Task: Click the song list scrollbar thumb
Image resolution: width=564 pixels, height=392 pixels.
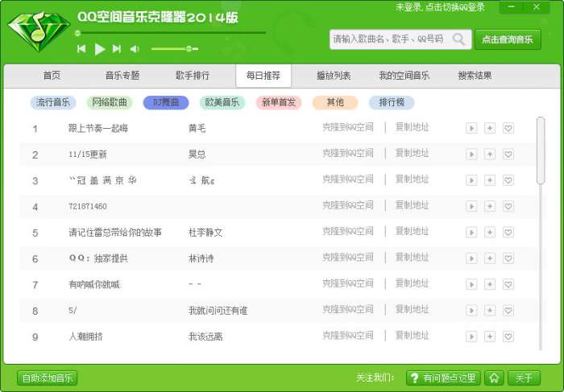Action: [541, 151]
